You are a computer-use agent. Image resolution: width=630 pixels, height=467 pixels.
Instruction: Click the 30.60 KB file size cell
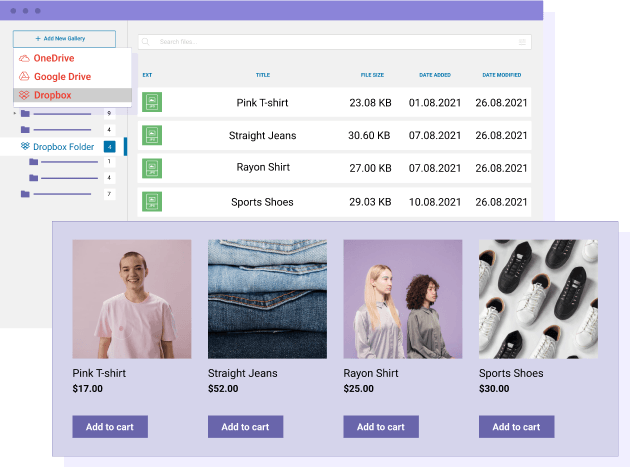tap(369, 135)
